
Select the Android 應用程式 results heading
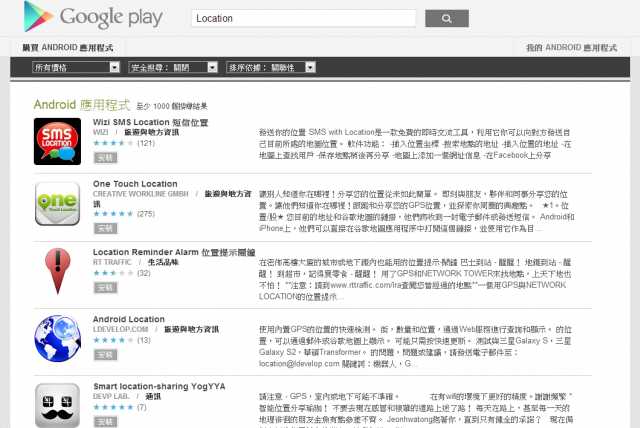(x=82, y=105)
